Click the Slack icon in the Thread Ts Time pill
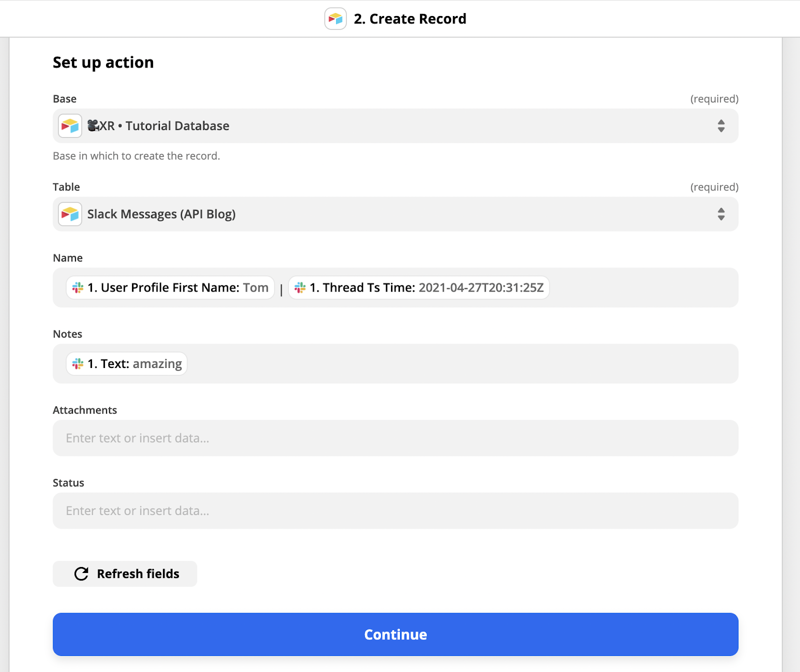Viewport: 800px width, 672px height. 300,287
